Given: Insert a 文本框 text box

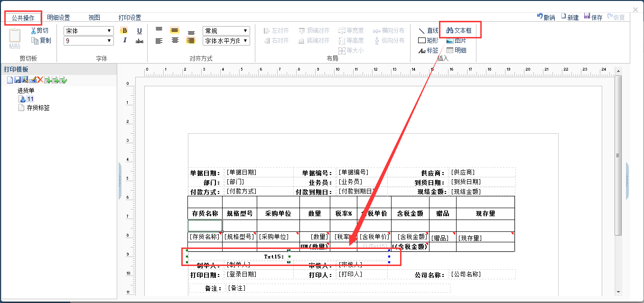Looking at the screenshot, I should (459, 30).
